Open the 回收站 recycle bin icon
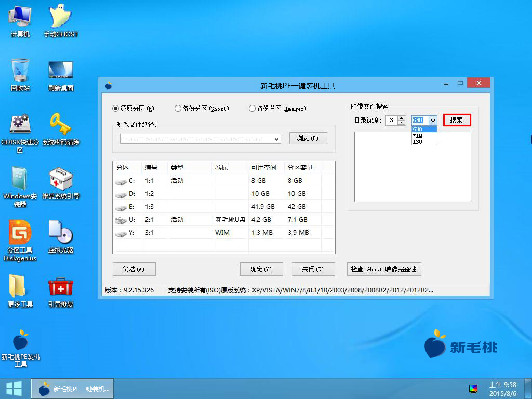Image resolution: width=532 pixels, height=399 pixels. pos(20,75)
